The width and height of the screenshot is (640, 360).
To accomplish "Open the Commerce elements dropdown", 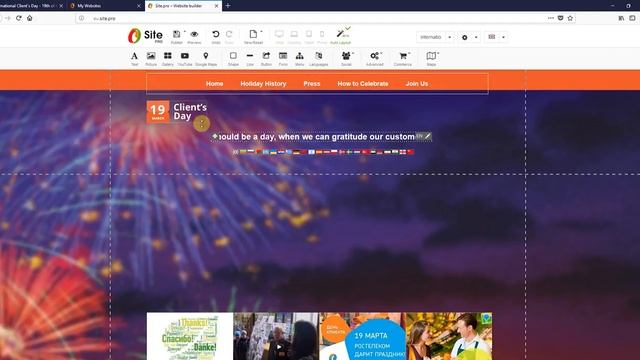I will (x=403, y=56).
